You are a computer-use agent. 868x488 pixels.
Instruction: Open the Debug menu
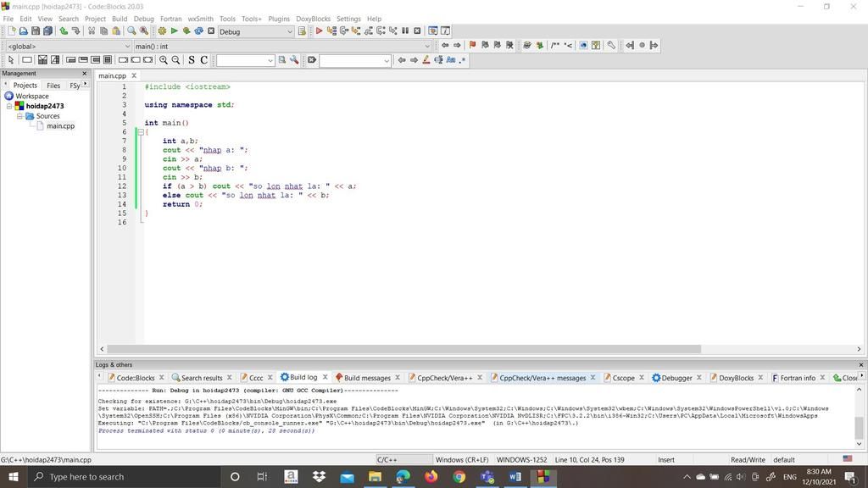[143, 19]
